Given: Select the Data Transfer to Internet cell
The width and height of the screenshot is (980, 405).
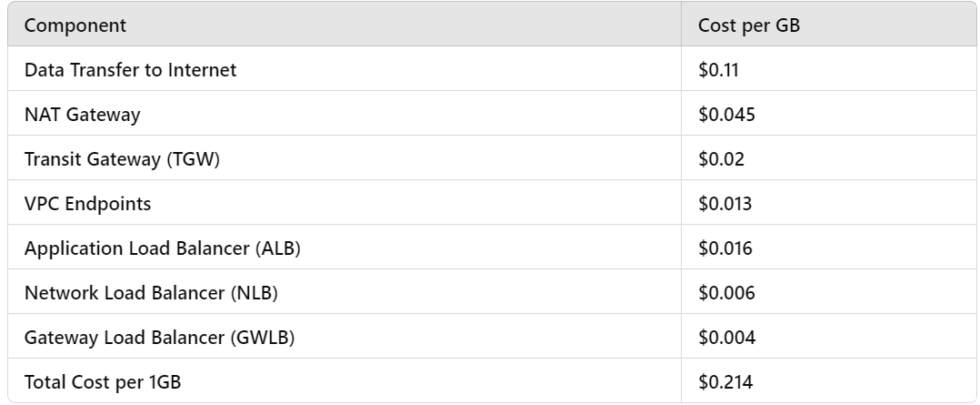Looking at the screenshot, I should 345,69.
